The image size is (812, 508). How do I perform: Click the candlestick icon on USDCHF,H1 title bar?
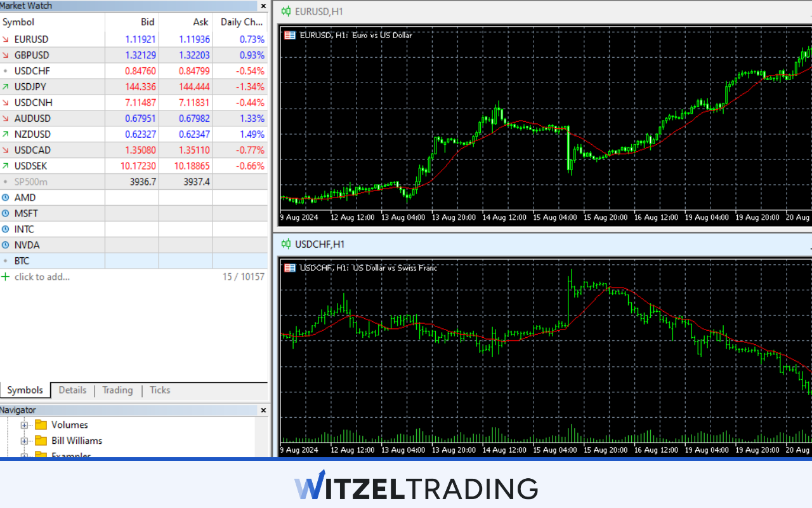[285, 244]
